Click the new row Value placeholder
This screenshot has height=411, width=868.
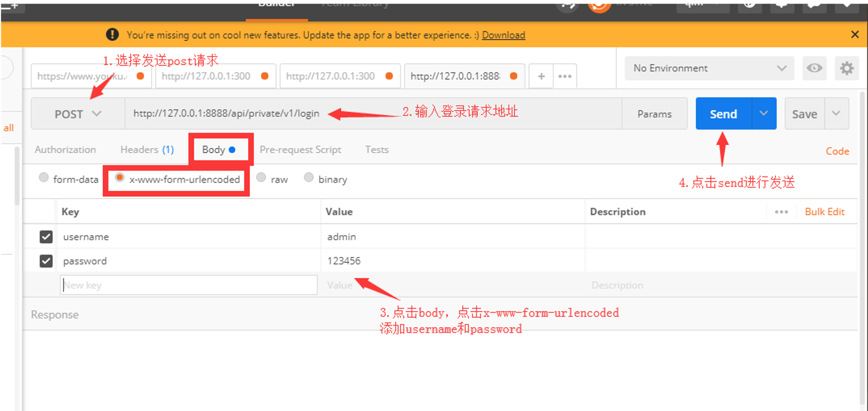pos(340,285)
